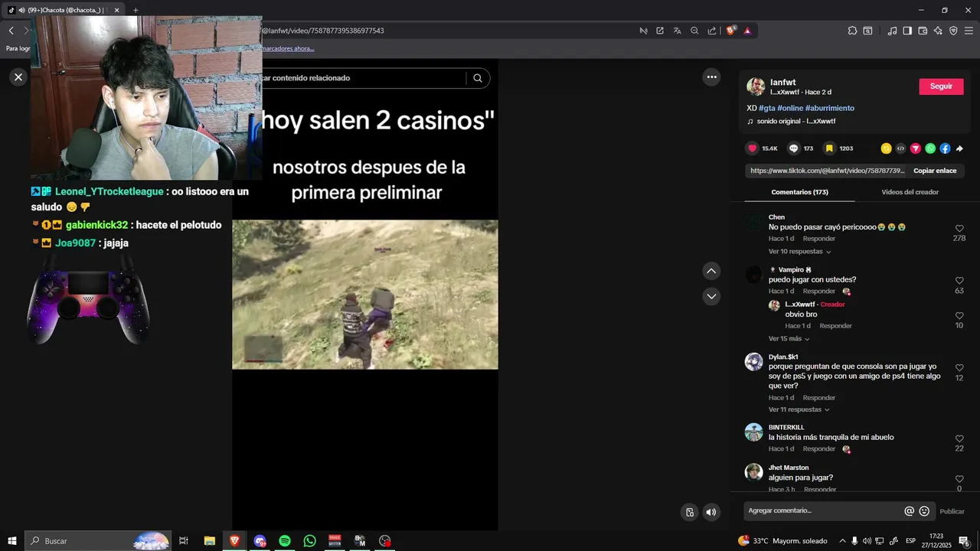The height and width of the screenshot is (551, 980).
Task: Expand Ver 10 respuestas under Chen's comment
Action: (799, 252)
